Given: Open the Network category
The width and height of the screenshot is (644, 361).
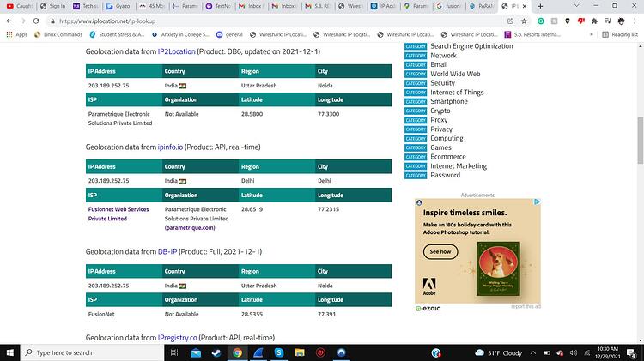Looking at the screenshot, I should [443, 56].
